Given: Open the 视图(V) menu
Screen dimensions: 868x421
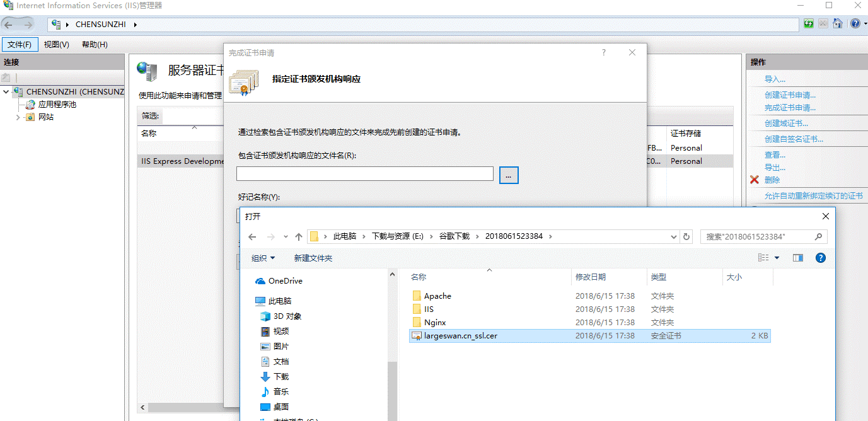Looking at the screenshot, I should tap(56, 45).
